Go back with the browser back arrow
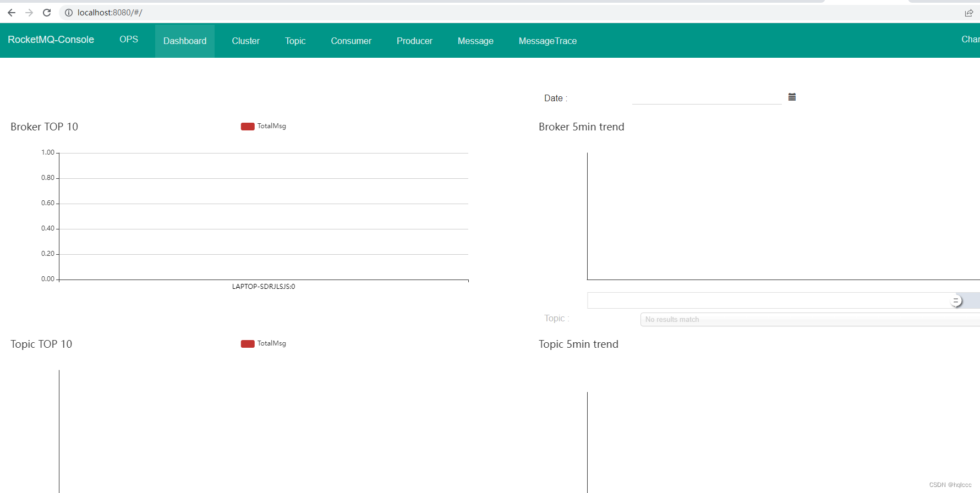Viewport: 980px width, 493px height. coord(12,13)
